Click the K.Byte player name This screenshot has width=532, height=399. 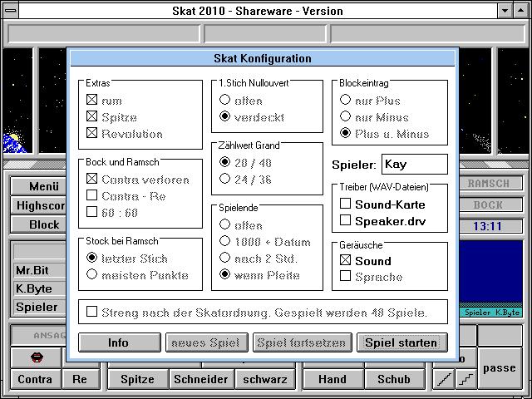(39, 288)
